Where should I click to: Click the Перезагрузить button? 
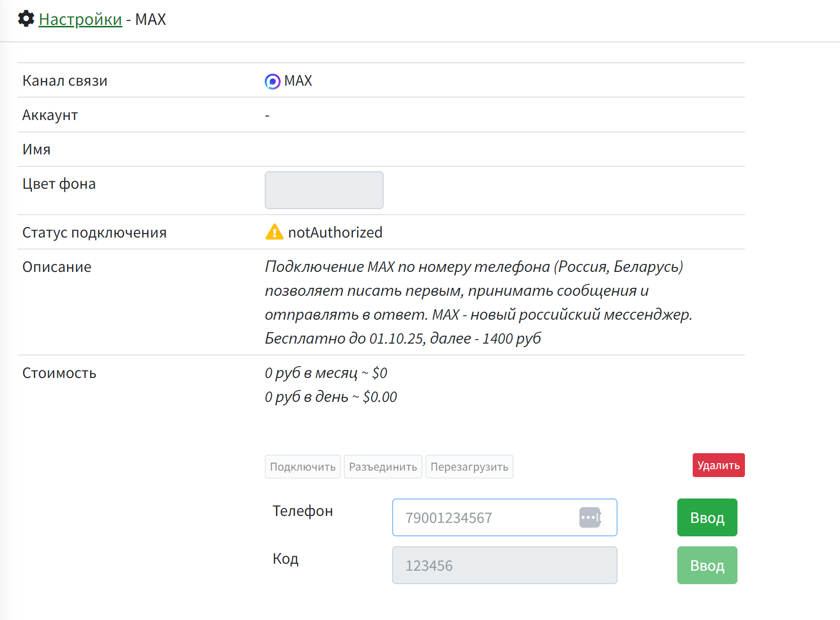[469, 467]
